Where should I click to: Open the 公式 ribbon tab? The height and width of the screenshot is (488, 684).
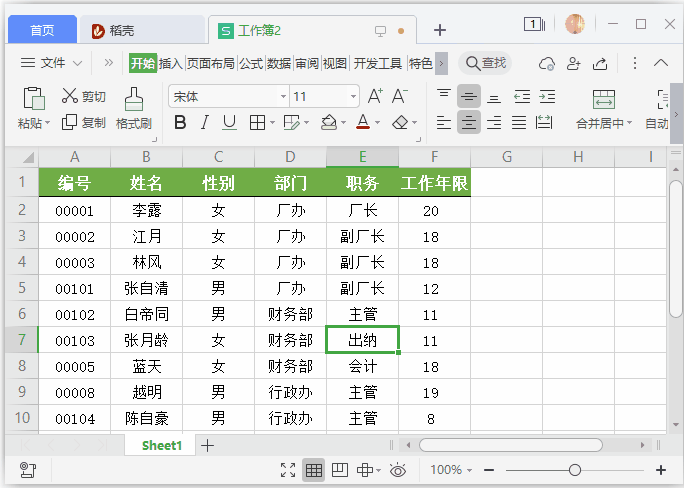click(x=251, y=64)
